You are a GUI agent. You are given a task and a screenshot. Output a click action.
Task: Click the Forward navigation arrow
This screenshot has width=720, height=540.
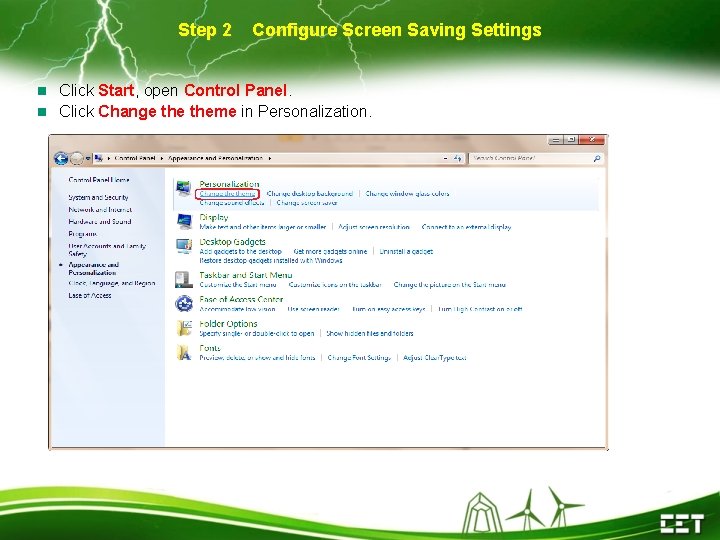click(x=77, y=158)
